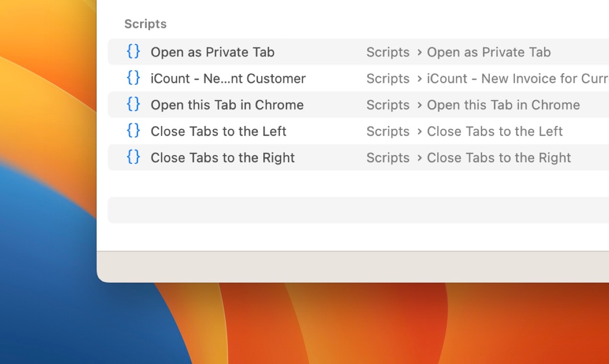Select the iCount - Ne...nt Customer script name
This screenshot has height=364, width=609.
point(228,79)
